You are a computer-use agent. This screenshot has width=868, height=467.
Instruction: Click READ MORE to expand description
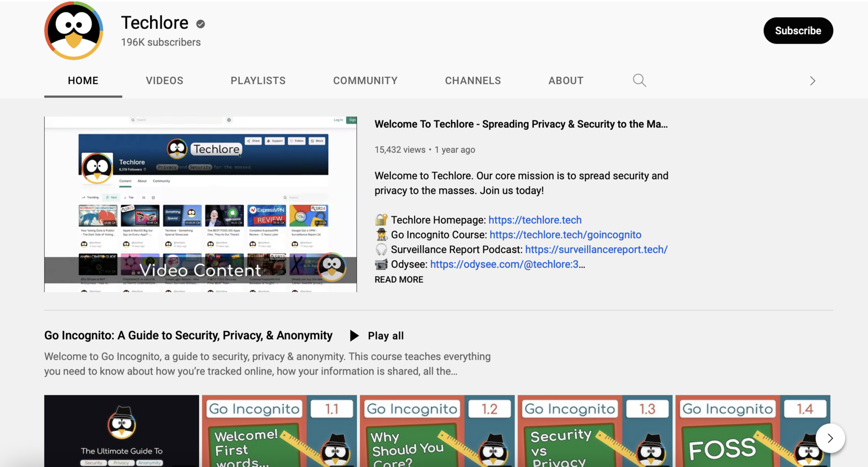pyautogui.click(x=399, y=280)
